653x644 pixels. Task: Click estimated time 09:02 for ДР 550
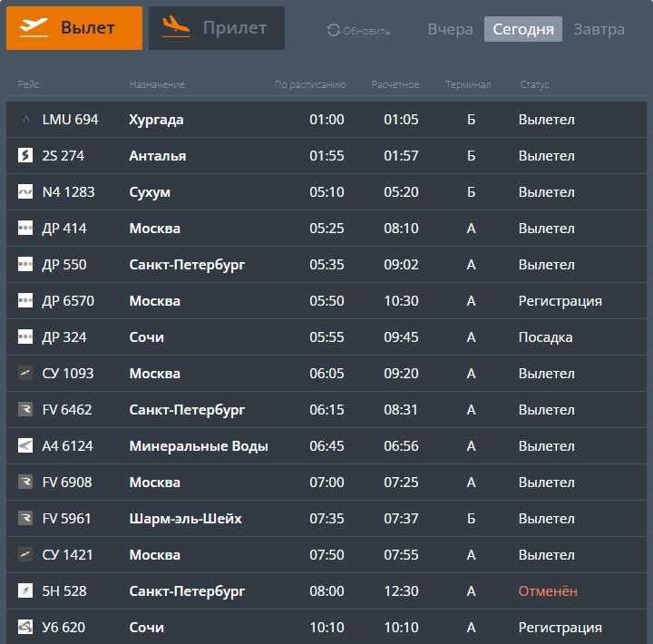coord(401,265)
